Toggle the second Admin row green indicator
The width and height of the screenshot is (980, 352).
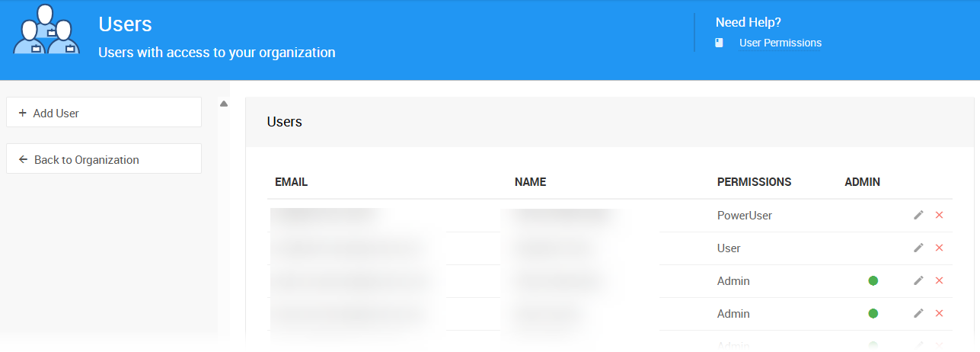point(873,314)
